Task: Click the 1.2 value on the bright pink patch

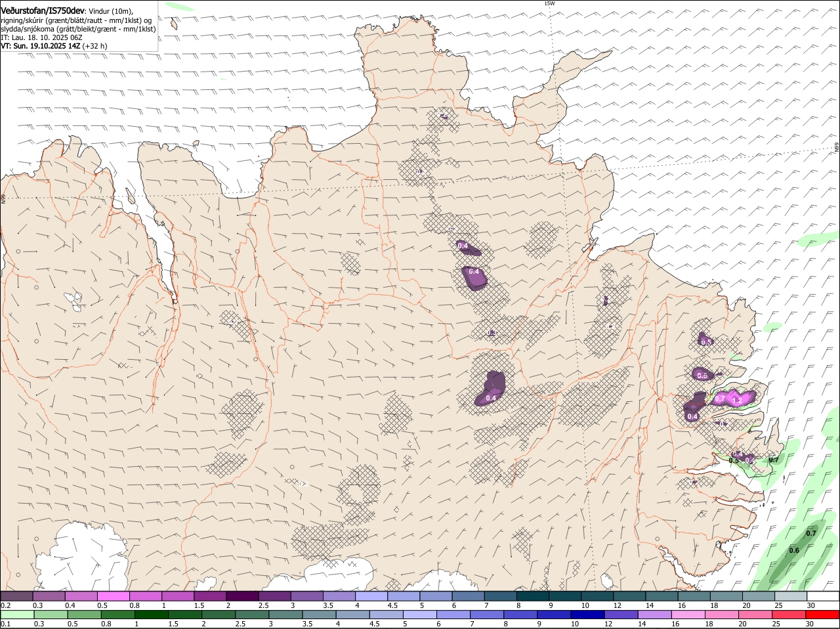Action: (736, 401)
